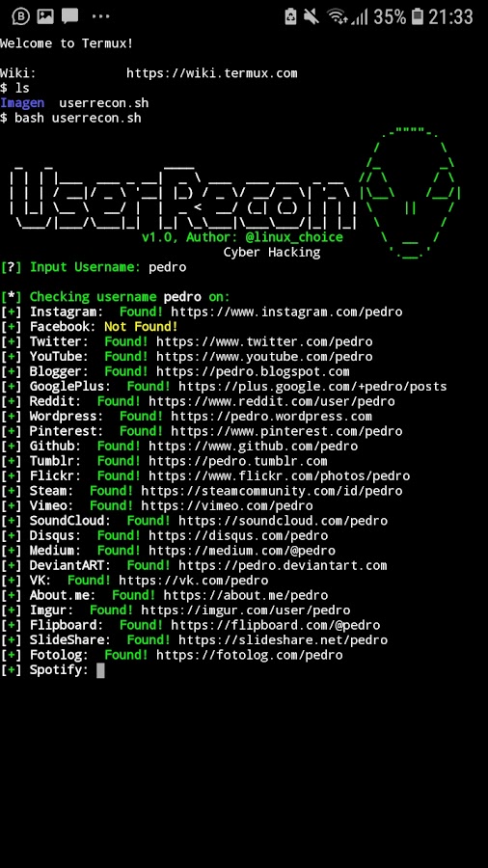Image resolution: width=488 pixels, height=868 pixels.
Task: Tap the Imagen directory name in ls output
Action: [22, 103]
